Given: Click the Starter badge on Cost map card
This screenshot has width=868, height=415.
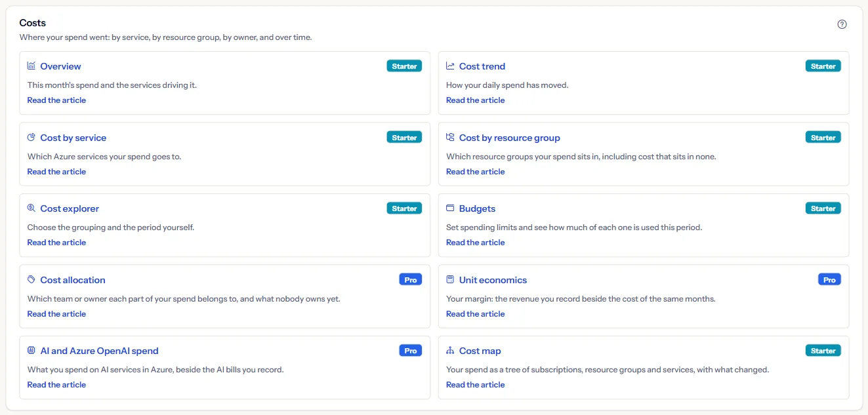Looking at the screenshot, I should click(823, 351).
